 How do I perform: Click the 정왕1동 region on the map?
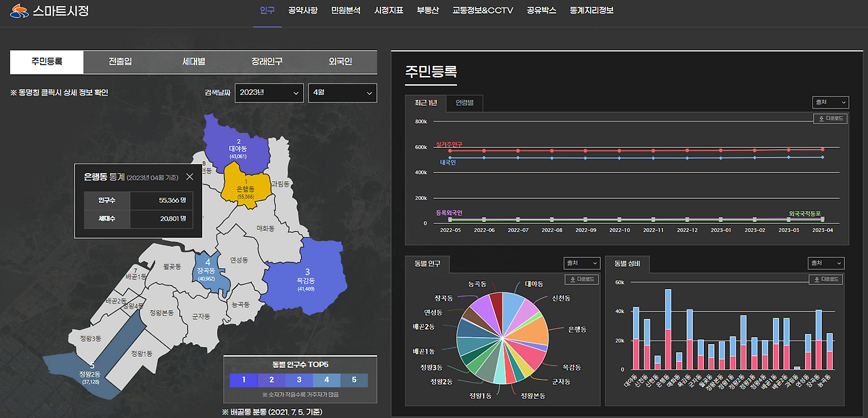(141, 354)
